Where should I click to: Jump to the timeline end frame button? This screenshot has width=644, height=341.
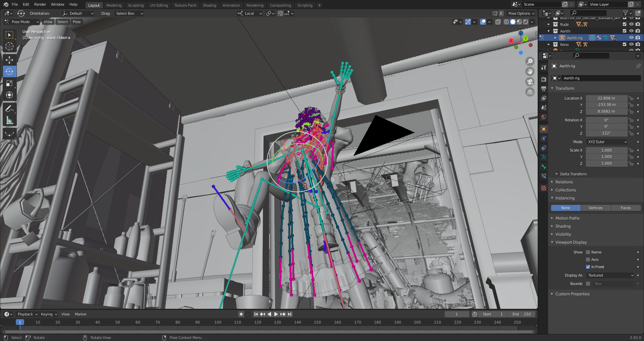(289, 314)
